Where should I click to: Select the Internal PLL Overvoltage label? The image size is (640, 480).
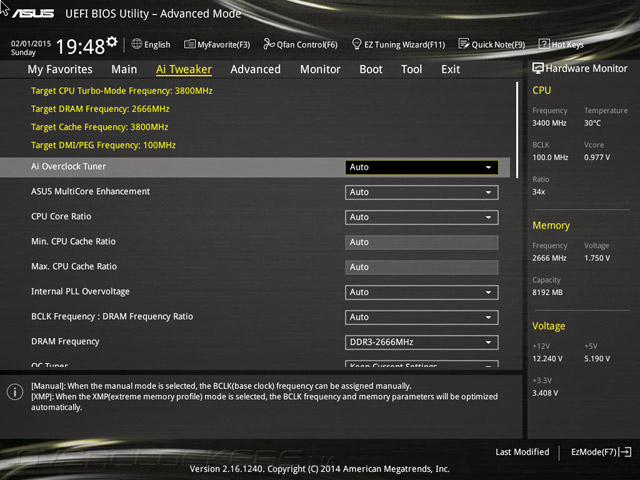[80, 291]
